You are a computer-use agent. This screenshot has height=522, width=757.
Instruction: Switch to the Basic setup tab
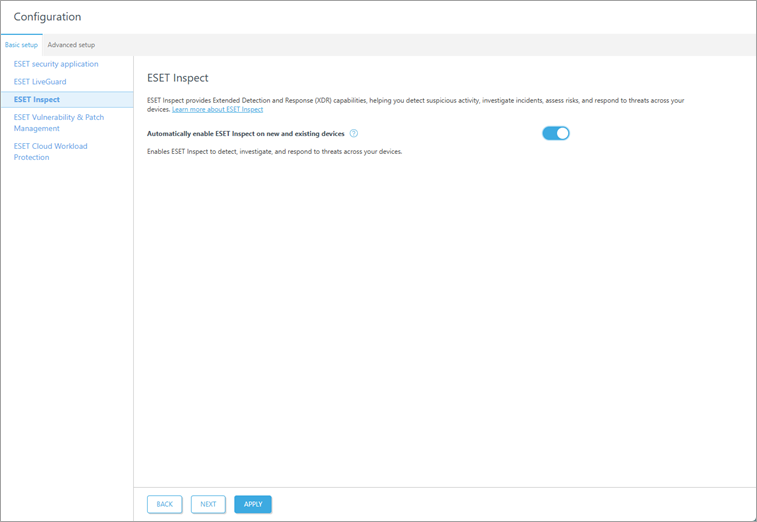click(21, 45)
